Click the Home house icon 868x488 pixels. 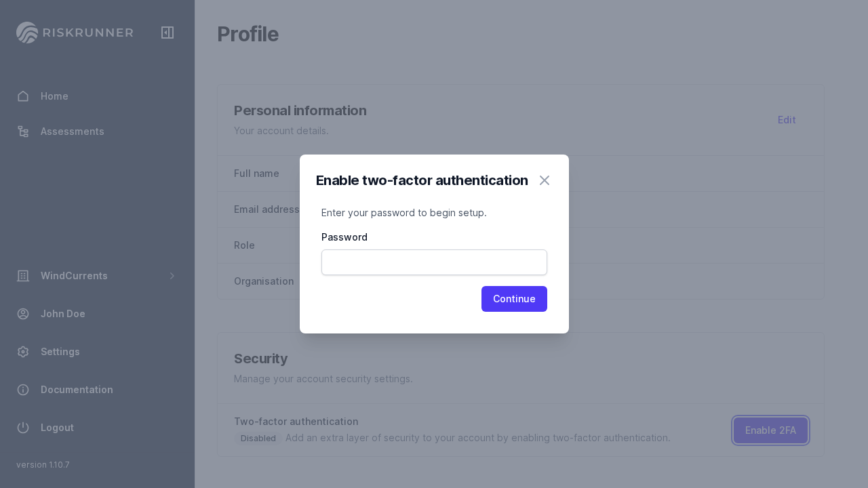(23, 96)
